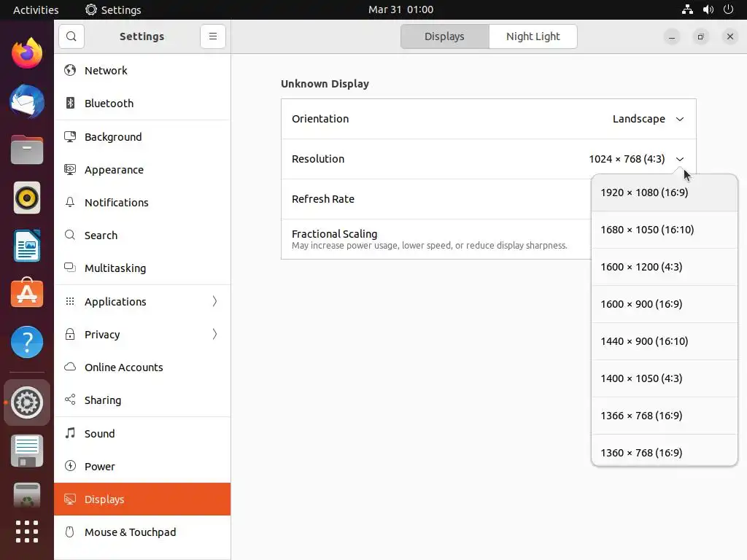
Task: Click the volume icon in top bar
Action: (708, 9)
